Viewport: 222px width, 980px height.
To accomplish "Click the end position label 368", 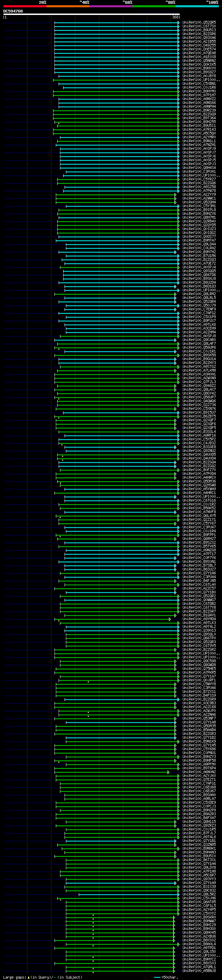I will coord(175,17).
